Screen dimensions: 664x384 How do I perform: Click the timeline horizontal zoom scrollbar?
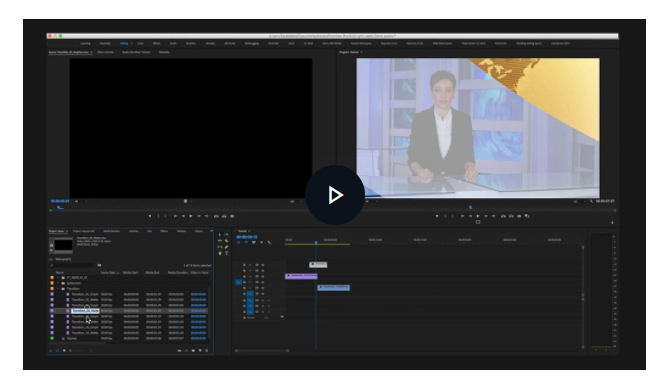tap(262, 351)
